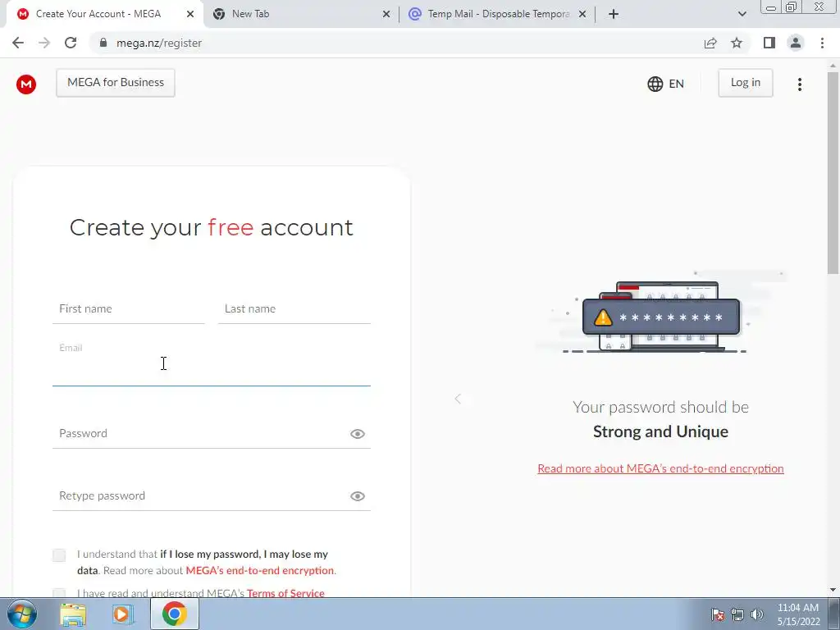Click the Log in button

click(x=745, y=83)
